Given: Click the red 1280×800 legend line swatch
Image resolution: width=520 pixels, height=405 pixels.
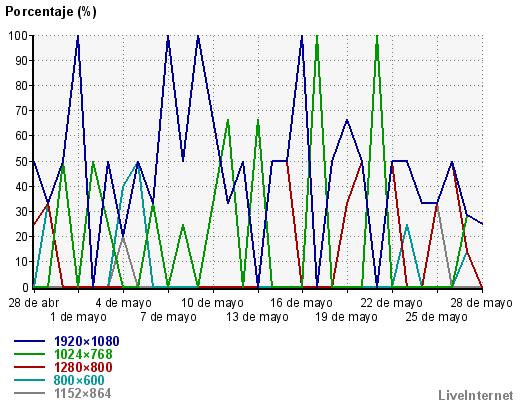Looking at the screenshot, I should [x=29, y=367].
